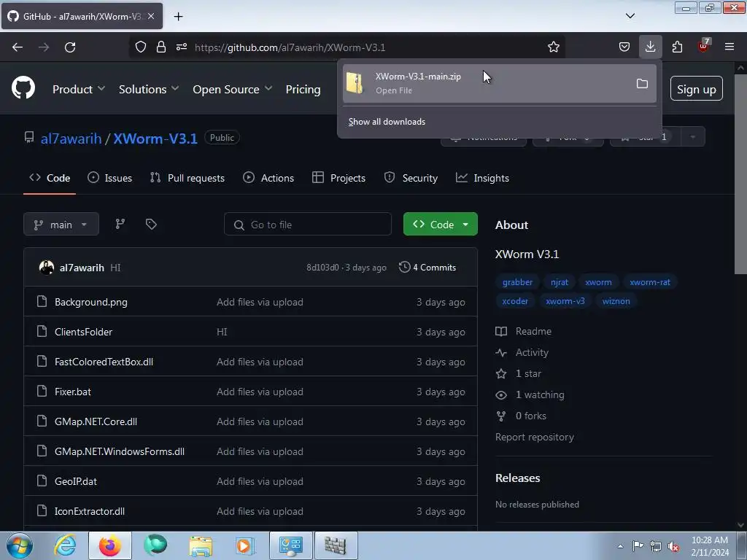Viewport: 747px width, 560px height.
Task: Open Windows Start menu orb
Action: point(20,545)
